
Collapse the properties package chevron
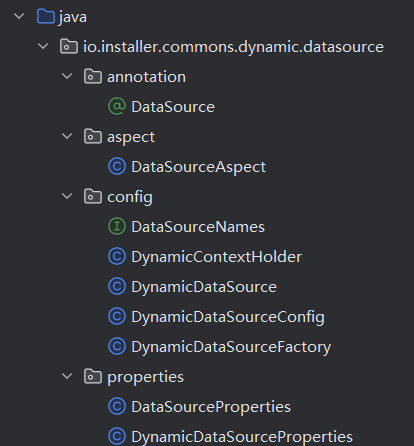[x=67, y=376]
